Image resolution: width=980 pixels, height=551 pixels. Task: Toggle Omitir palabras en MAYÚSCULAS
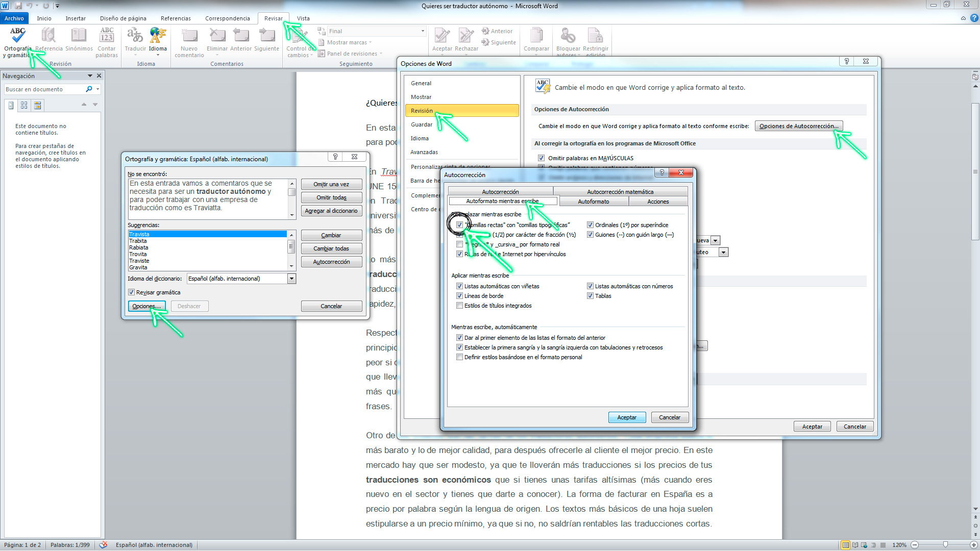pos(541,158)
